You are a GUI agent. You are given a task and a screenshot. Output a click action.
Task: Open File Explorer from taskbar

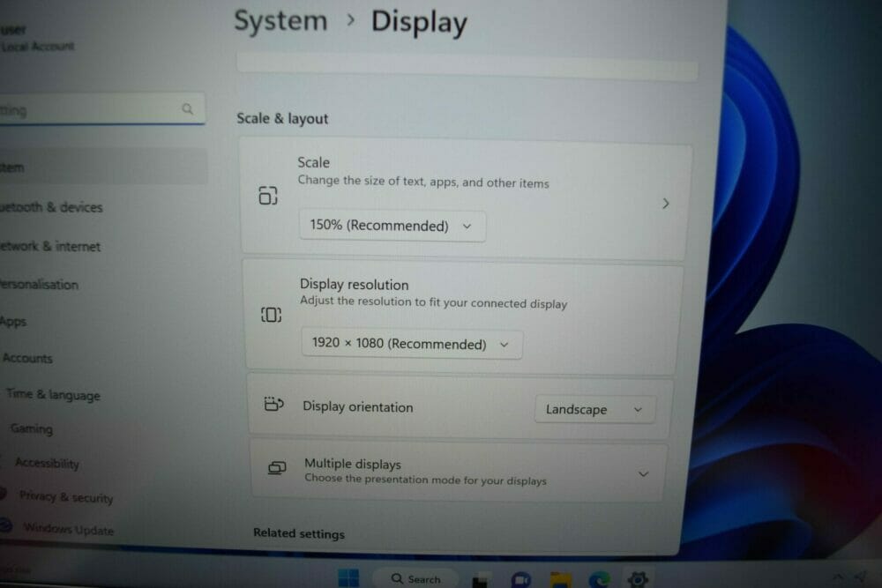pyautogui.click(x=560, y=579)
